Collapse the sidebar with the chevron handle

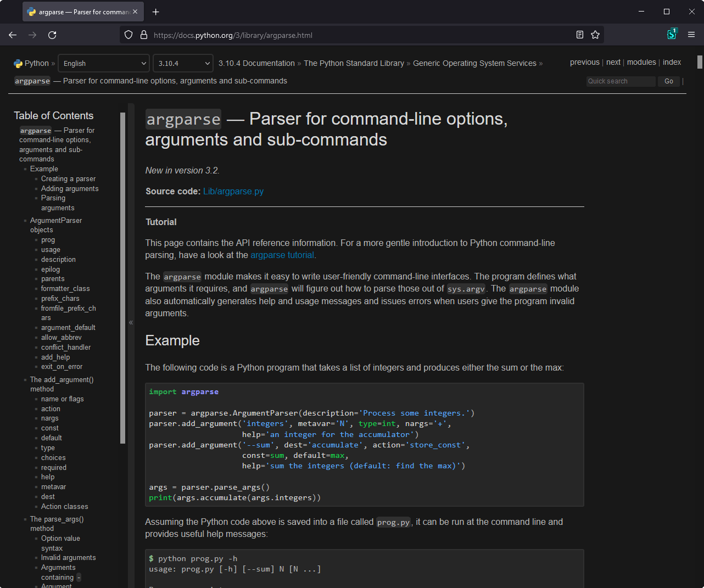tap(131, 323)
